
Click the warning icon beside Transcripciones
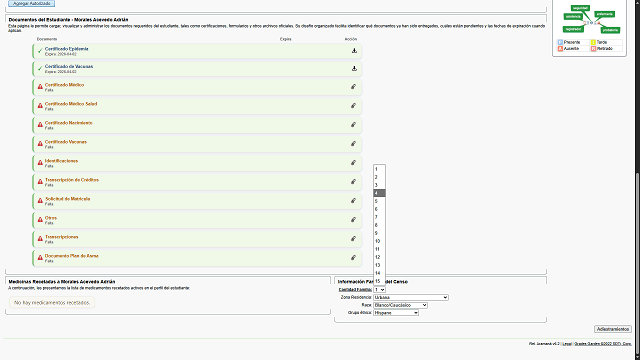(40, 238)
